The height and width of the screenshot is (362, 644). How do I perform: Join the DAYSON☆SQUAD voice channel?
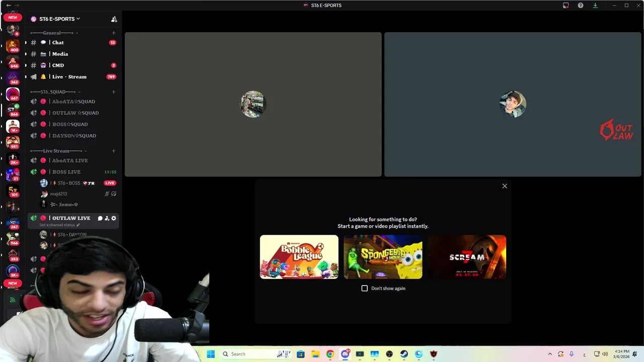pyautogui.click(x=73, y=136)
